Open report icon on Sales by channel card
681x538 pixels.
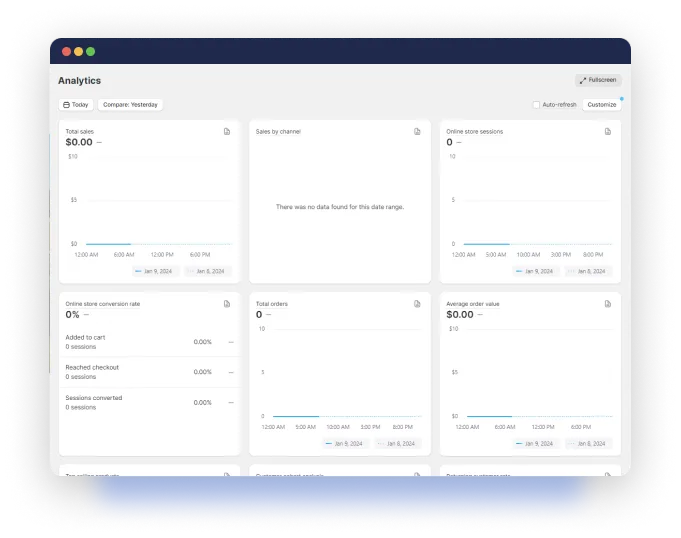click(x=417, y=131)
